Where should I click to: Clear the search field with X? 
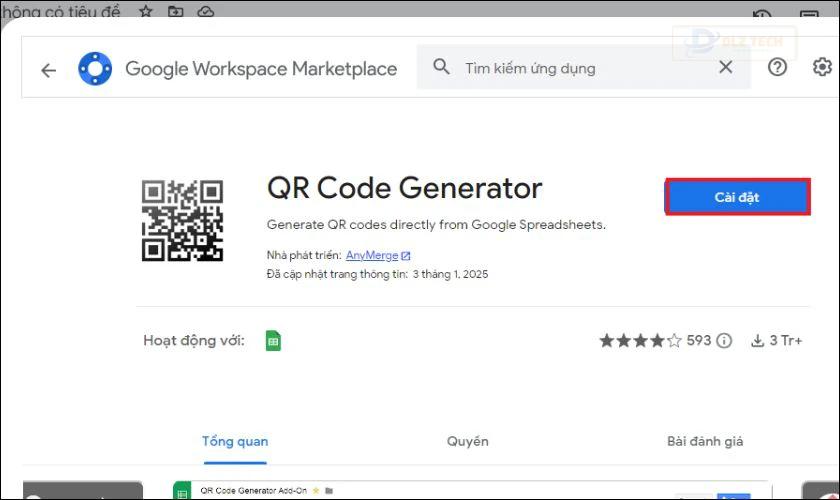coord(725,67)
